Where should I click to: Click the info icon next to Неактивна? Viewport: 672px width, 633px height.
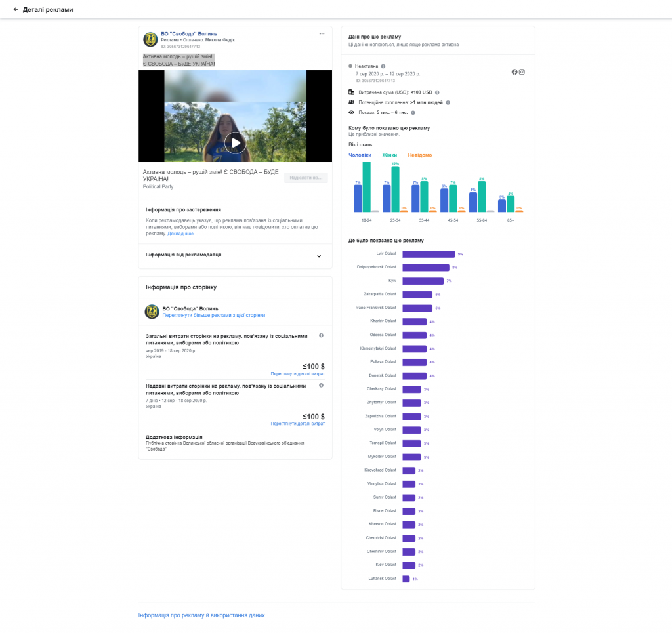(383, 66)
